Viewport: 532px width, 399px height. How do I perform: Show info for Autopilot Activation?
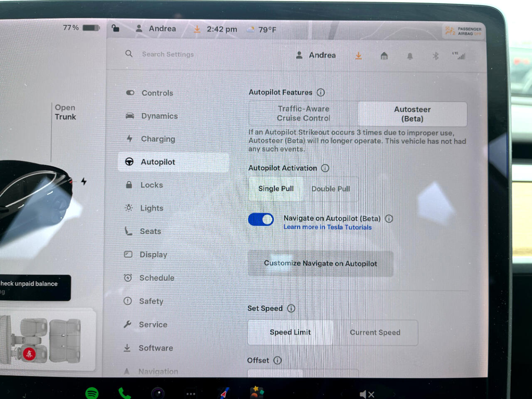325,168
